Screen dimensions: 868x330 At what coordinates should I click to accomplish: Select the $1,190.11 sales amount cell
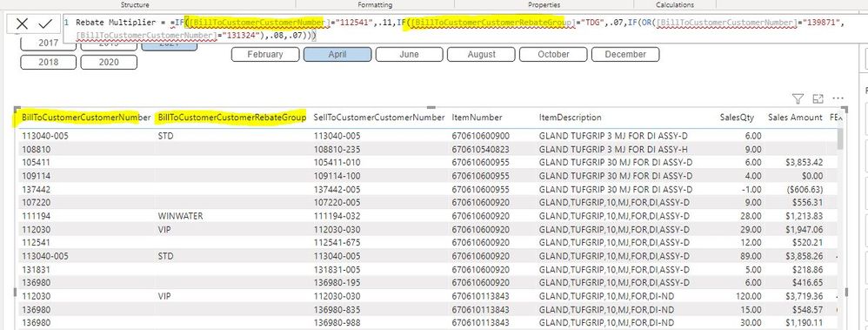click(x=804, y=323)
